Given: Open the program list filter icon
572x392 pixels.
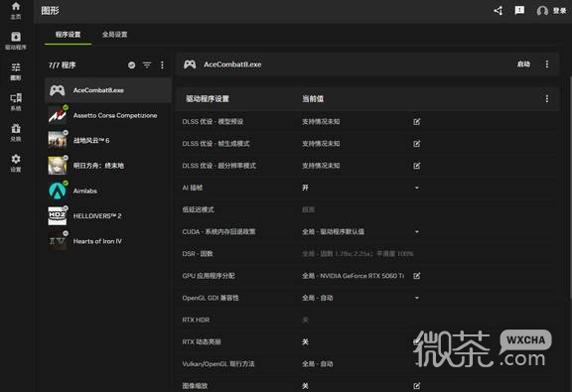Looking at the screenshot, I should click(147, 65).
